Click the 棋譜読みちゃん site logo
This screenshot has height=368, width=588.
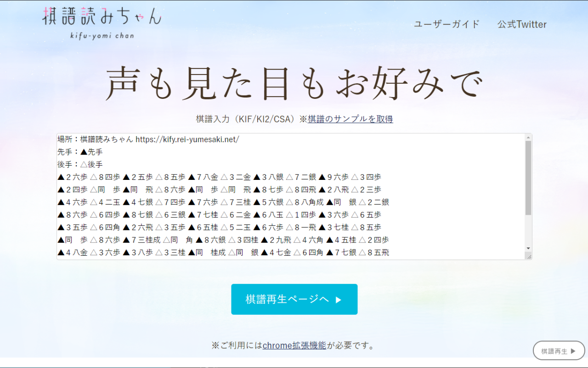(102, 23)
